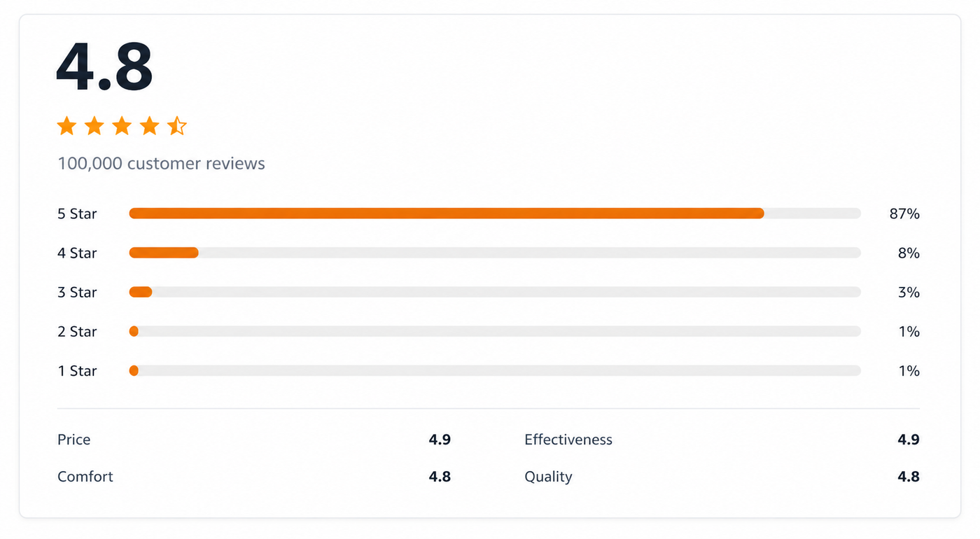Click the half-filled fifth star icon
The width and height of the screenshot is (980, 539).
coord(177,126)
